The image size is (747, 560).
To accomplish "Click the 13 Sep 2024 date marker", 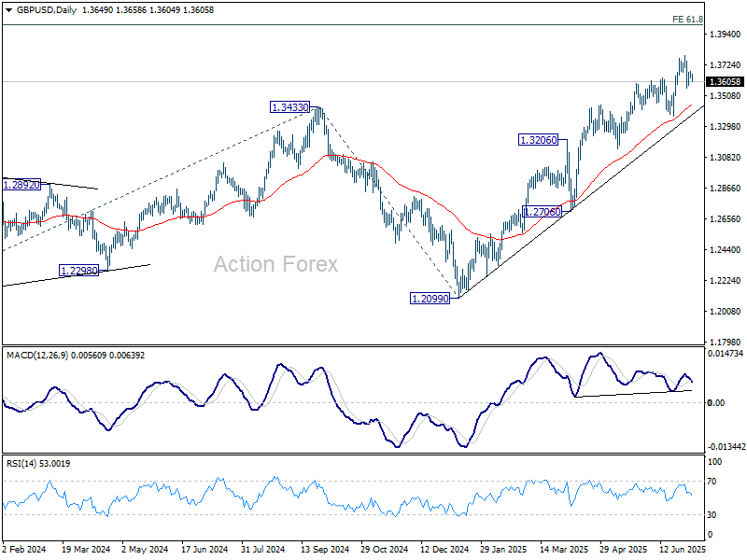I will 325,550.
